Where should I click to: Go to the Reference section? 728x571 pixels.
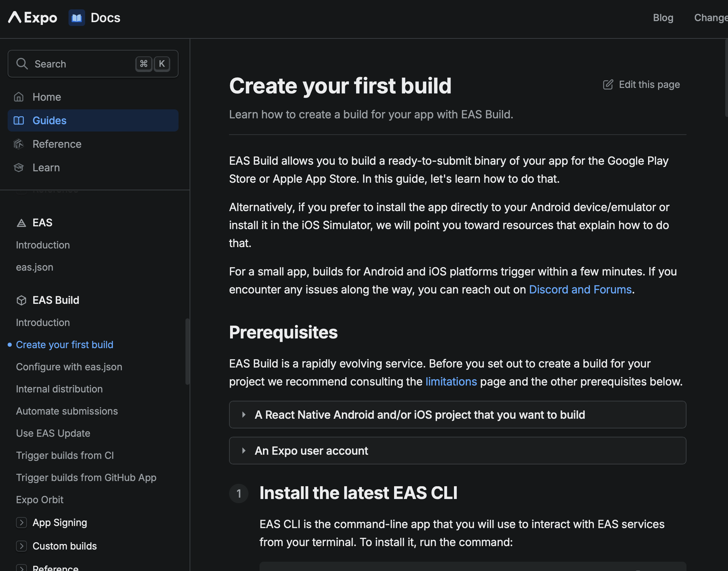(x=93, y=144)
